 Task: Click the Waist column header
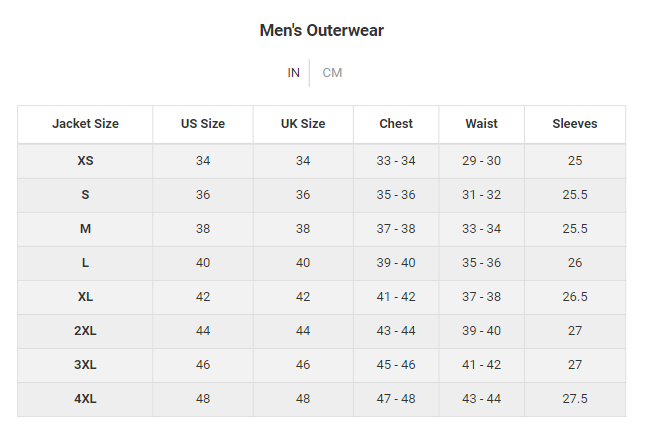pyautogui.click(x=481, y=124)
